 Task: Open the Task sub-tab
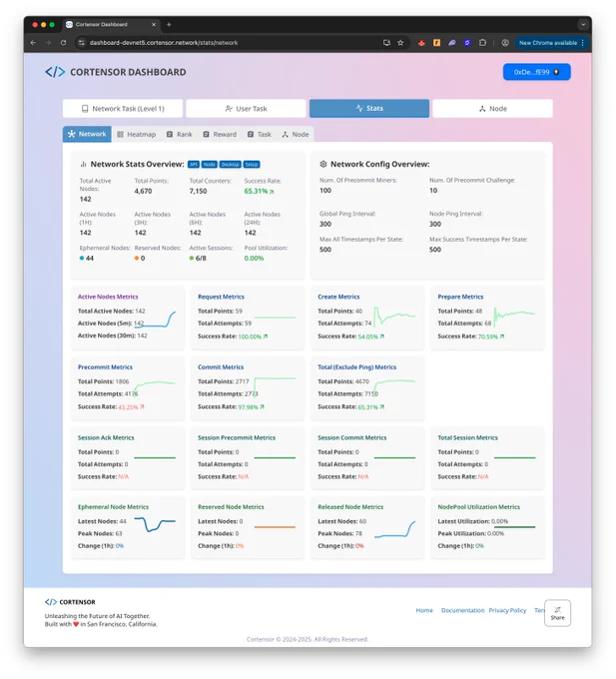point(259,134)
